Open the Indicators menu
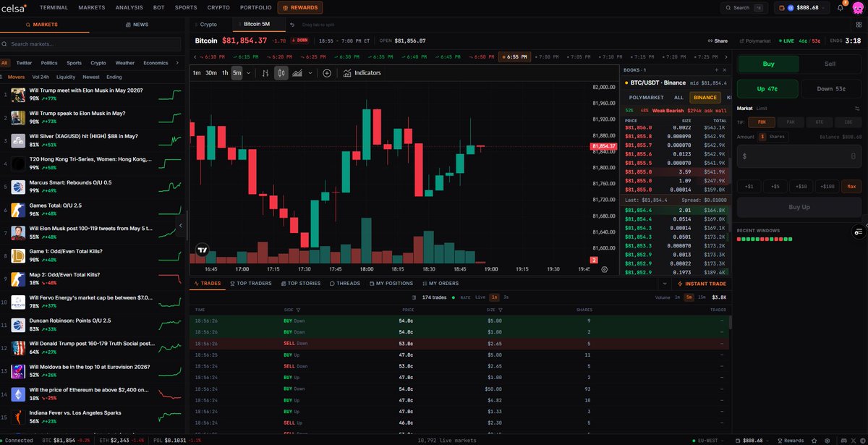 click(362, 73)
